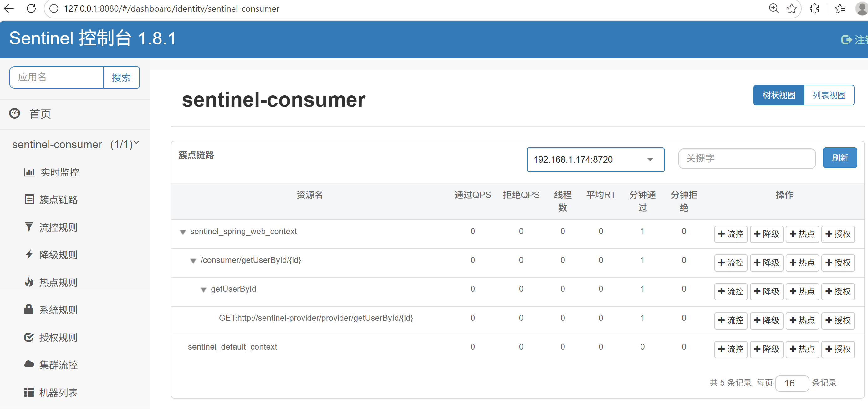Collapse the sentinel_spring_web_context tree node
The width and height of the screenshot is (868, 409).
[183, 232]
